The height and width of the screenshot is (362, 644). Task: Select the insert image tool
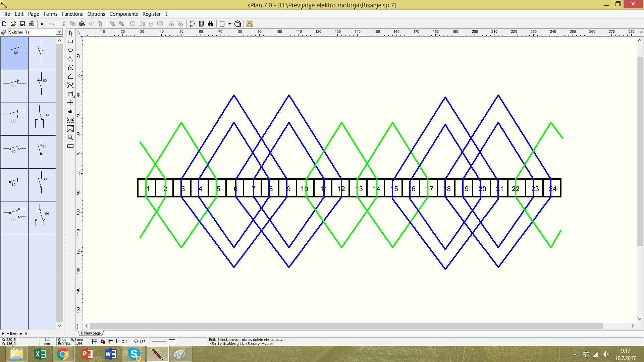(x=70, y=129)
